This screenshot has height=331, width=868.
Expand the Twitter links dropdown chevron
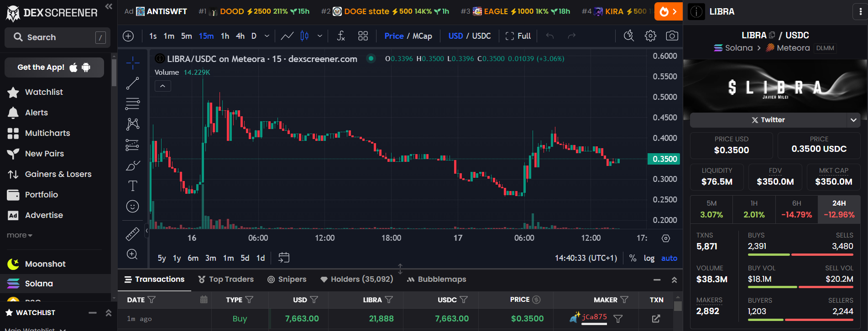click(853, 120)
